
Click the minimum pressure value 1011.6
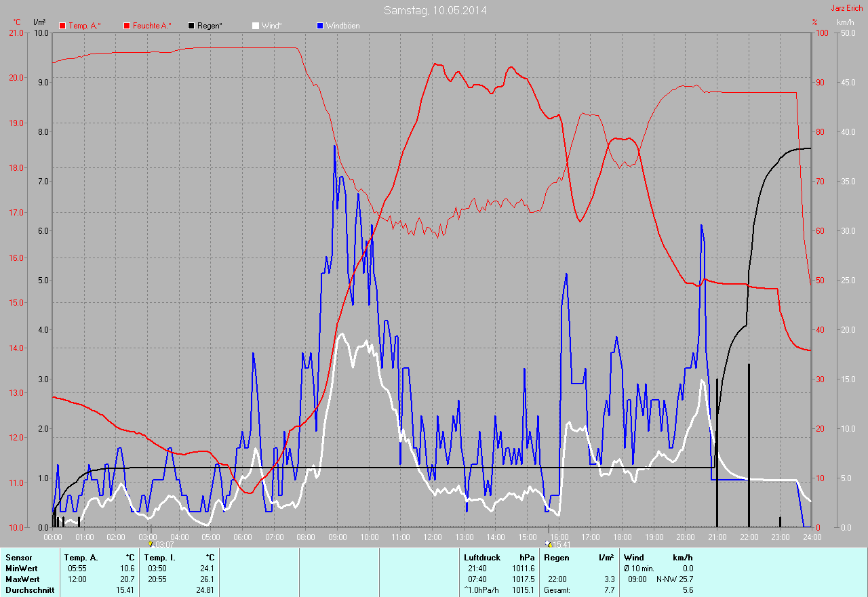tap(523, 568)
